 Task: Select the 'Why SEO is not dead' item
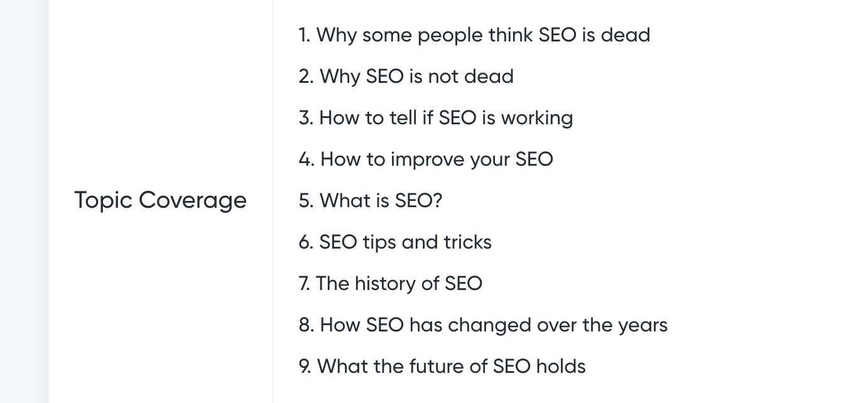click(416, 76)
